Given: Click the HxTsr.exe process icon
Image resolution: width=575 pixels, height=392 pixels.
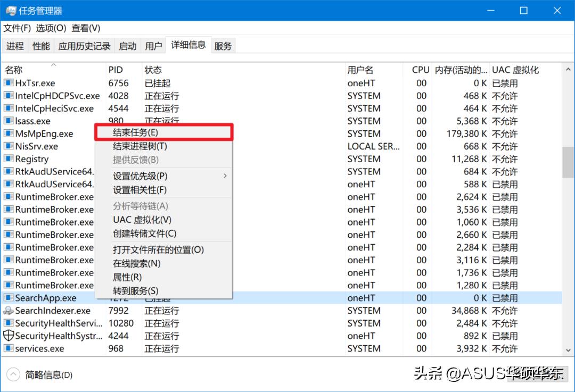Looking at the screenshot, I should (x=9, y=83).
